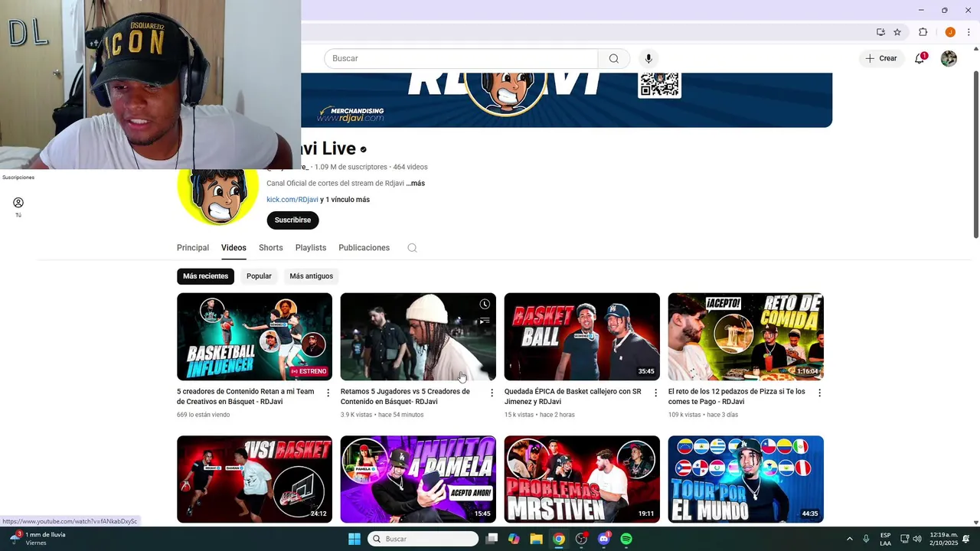Open Invito a Pamela 15:45 thumbnail
Screen dimensions: 980x551
(418, 479)
